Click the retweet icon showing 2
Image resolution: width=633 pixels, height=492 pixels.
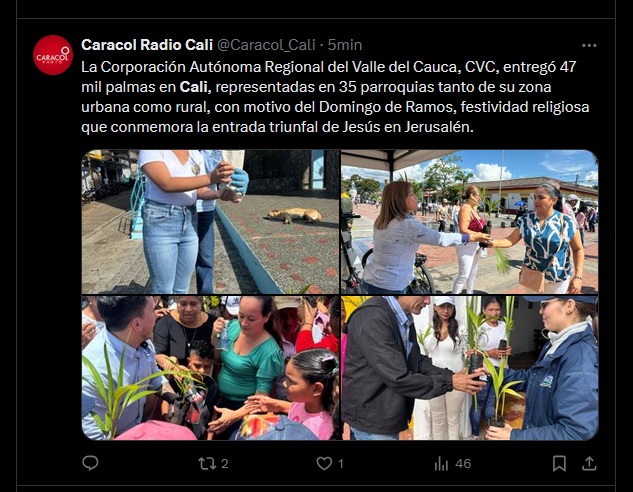[x=207, y=463]
